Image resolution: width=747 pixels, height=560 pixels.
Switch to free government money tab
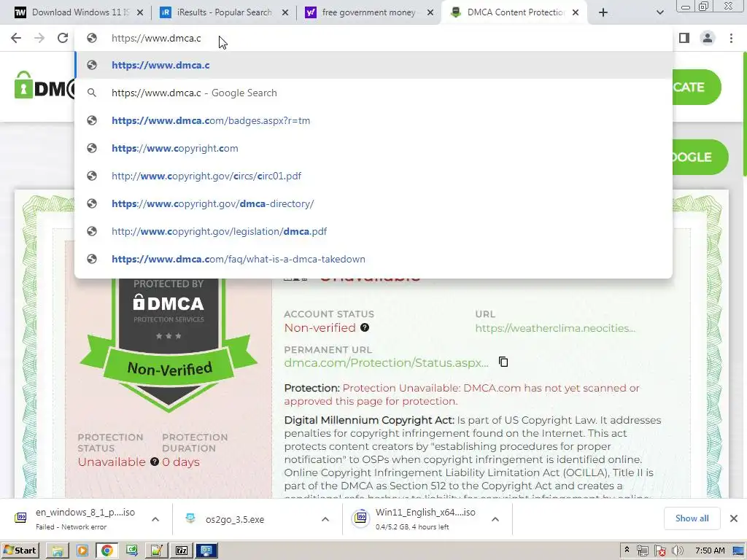[x=369, y=12]
